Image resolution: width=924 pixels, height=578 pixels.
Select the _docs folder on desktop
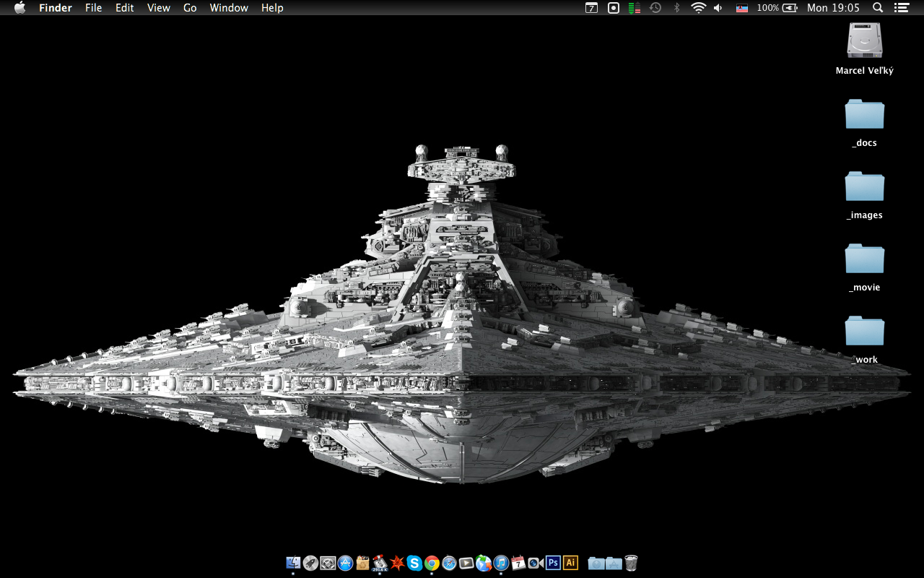[864, 114]
